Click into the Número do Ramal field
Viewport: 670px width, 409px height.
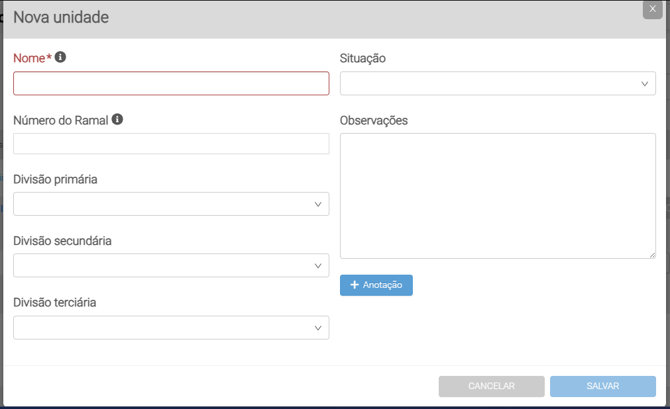tap(171, 144)
